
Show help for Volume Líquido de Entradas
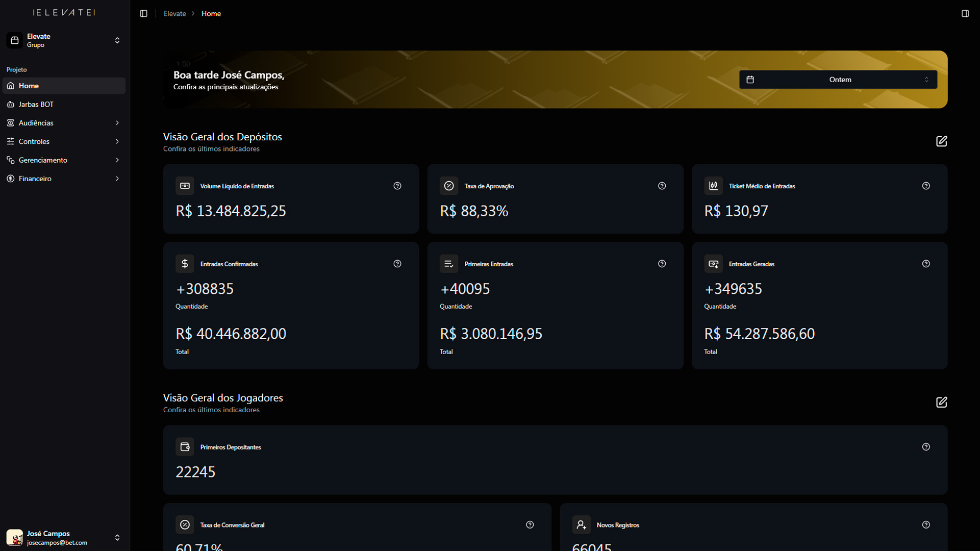(397, 186)
